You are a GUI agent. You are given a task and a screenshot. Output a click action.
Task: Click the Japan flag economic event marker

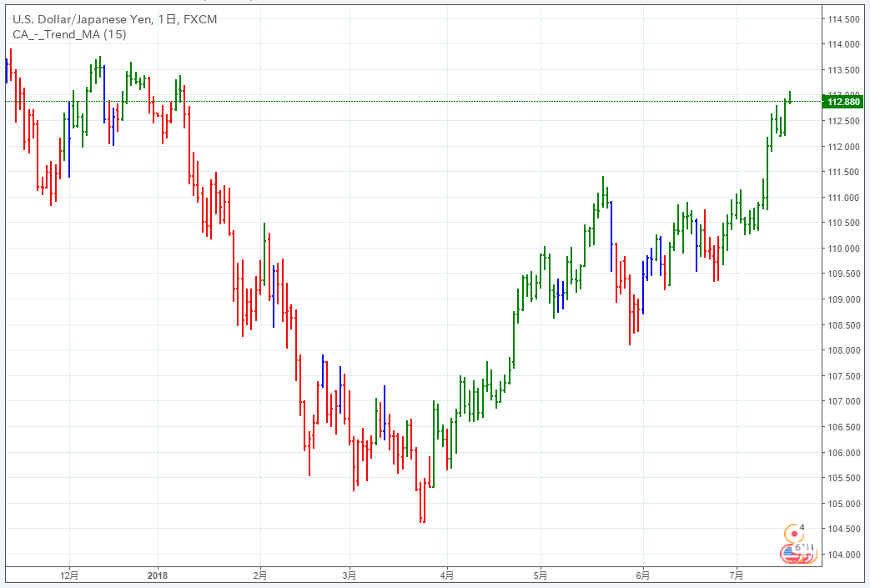[795, 534]
